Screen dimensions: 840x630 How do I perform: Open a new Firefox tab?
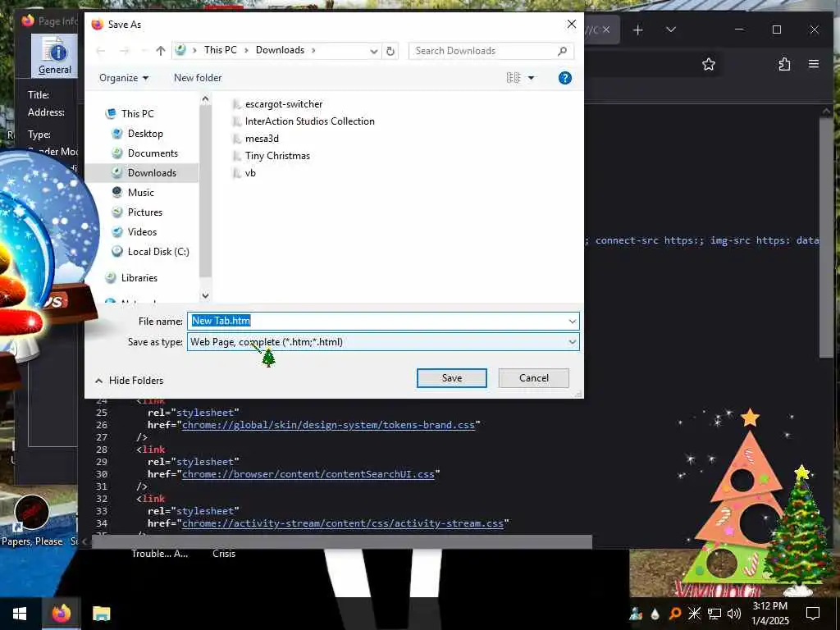click(x=637, y=30)
